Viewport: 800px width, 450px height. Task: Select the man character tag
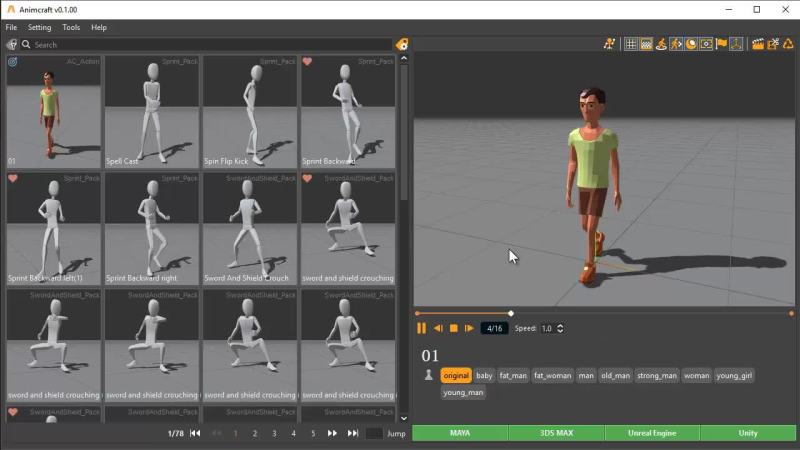(586, 376)
